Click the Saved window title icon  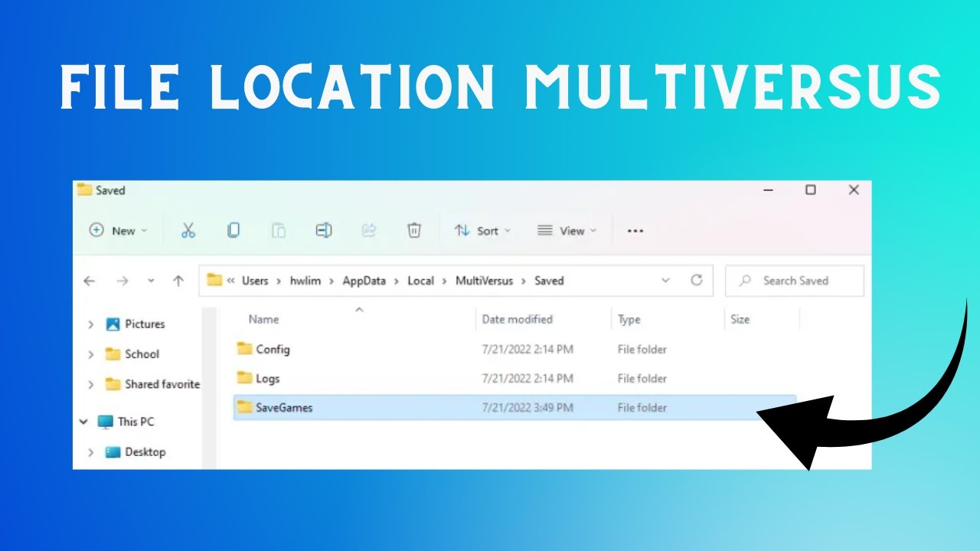pyautogui.click(x=84, y=190)
